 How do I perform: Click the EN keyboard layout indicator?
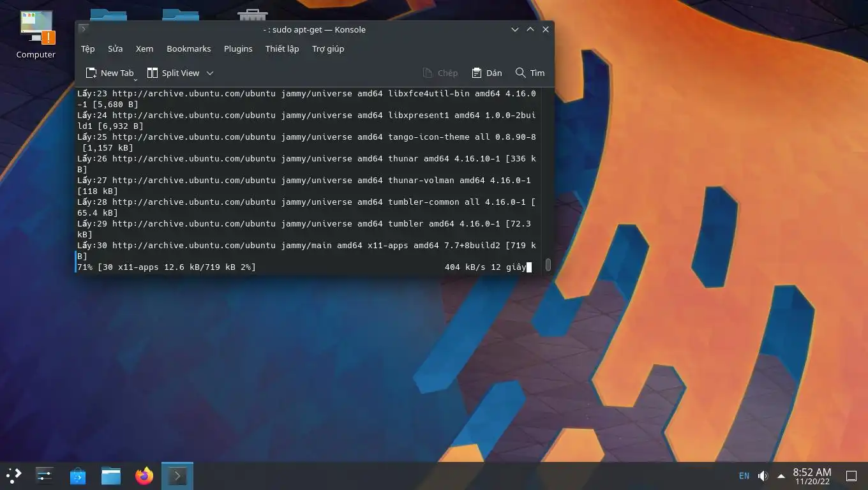pos(744,475)
